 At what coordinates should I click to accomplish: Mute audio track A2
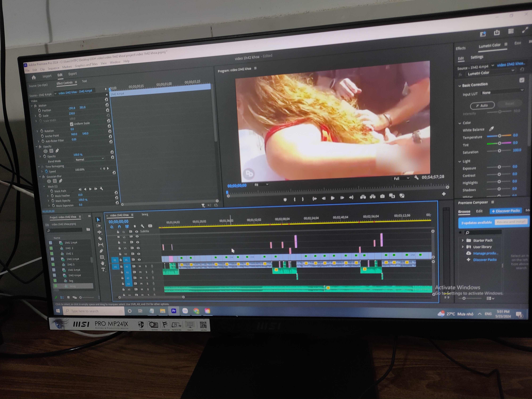click(140, 272)
